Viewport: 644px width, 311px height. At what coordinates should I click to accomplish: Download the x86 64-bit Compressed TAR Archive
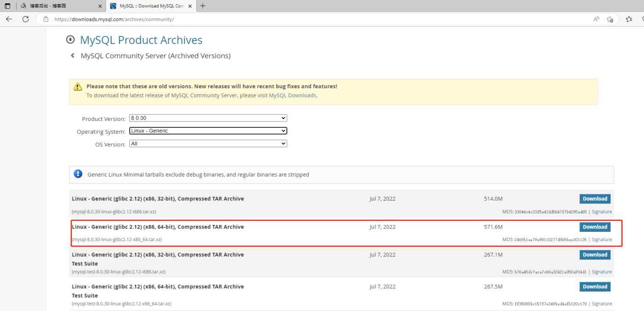click(595, 227)
